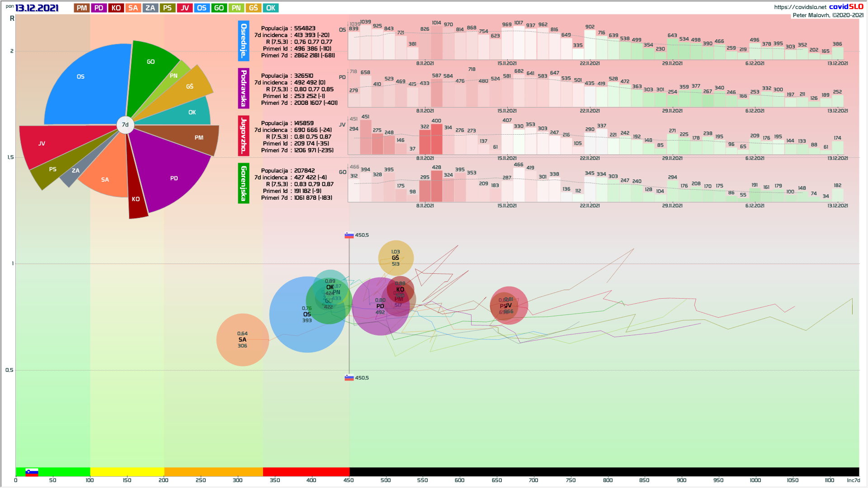Image resolution: width=868 pixels, height=488 pixels.
Task: Click the red segment of incidence bar
Action: 306,472
